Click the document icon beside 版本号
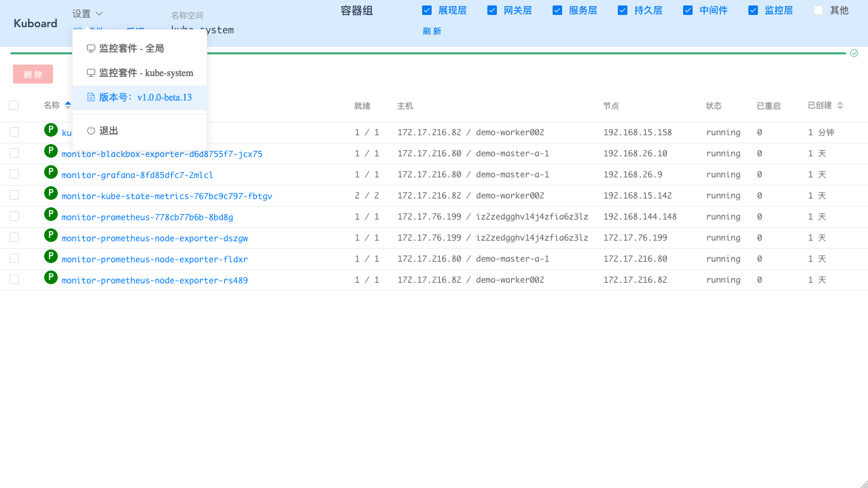This screenshot has width=868, height=488. pos(91,97)
